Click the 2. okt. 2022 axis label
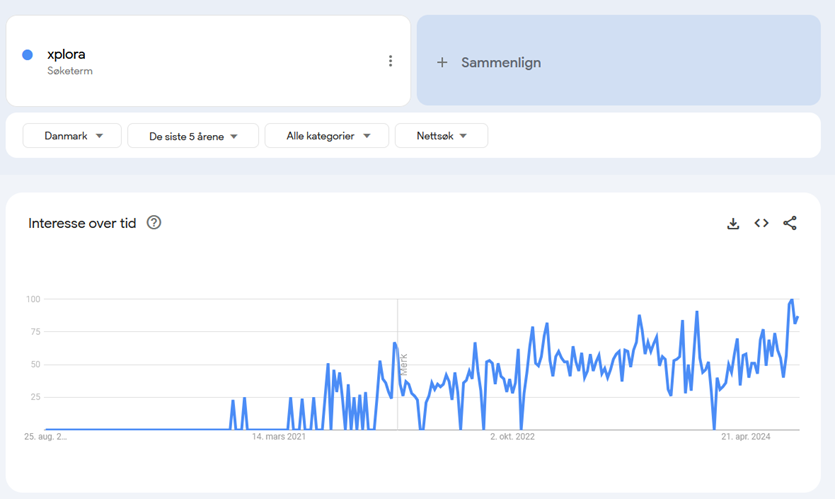The width and height of the screenshot is (835, 499). (512, 437)
